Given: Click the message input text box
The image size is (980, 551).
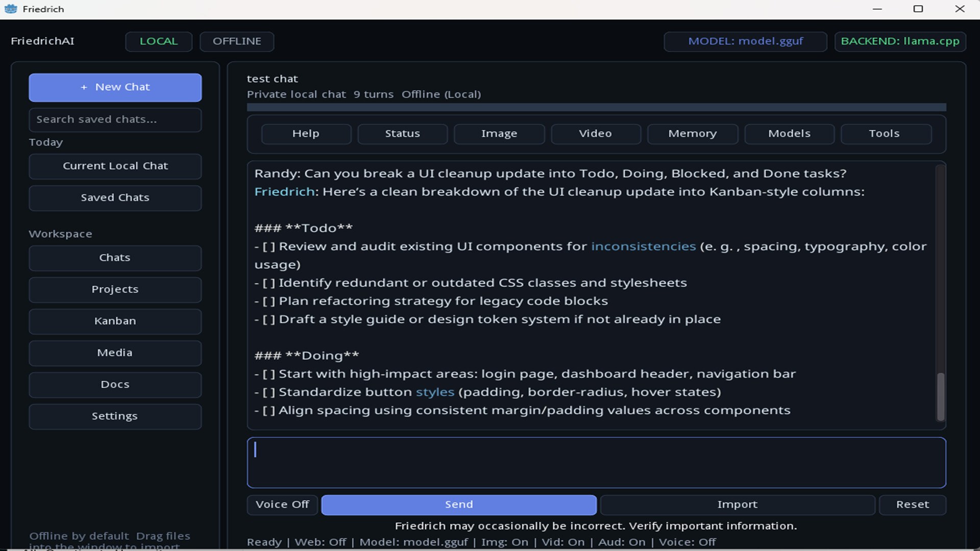Looking at the screenshot, I should click(x=596, y=463).
